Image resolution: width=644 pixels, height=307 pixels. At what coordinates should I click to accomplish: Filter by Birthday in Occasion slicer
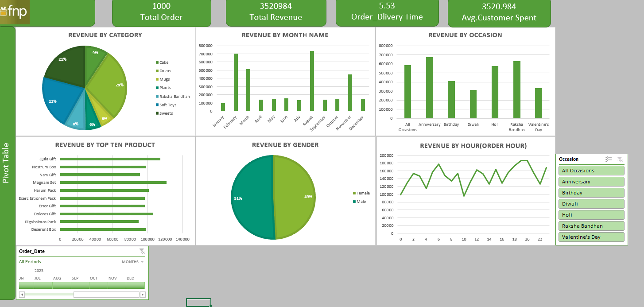coord(592,193)
